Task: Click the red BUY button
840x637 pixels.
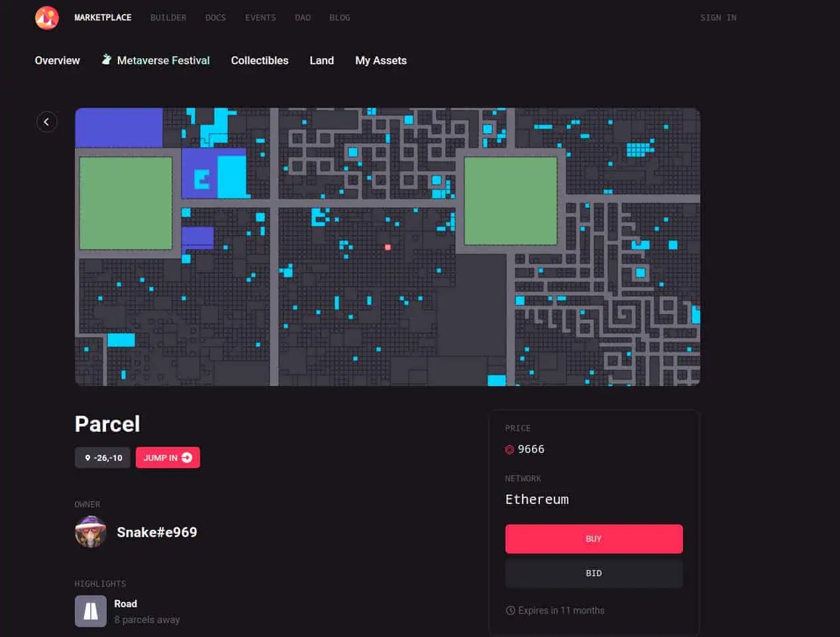Action: (x=594, y=539)
